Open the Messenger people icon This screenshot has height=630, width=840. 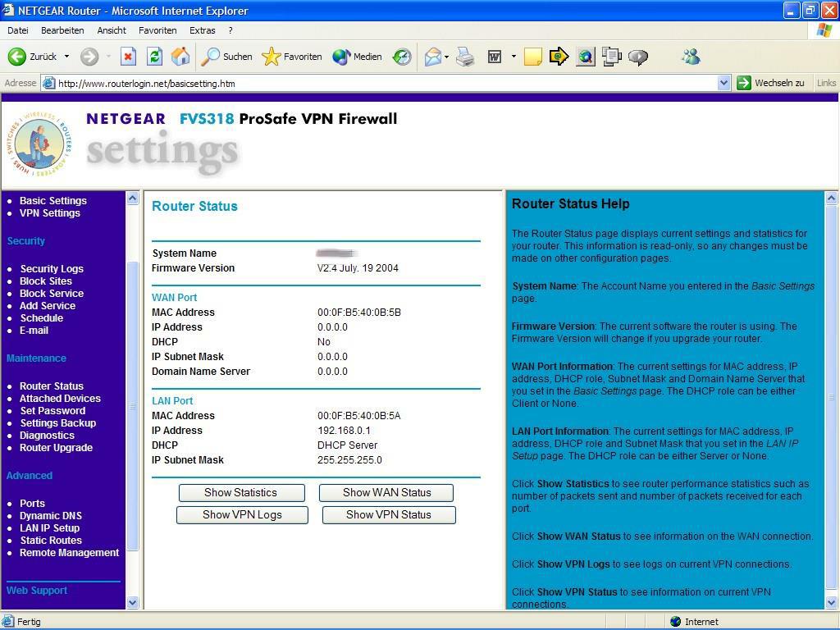pyautogui.click(x=691, y=57)
